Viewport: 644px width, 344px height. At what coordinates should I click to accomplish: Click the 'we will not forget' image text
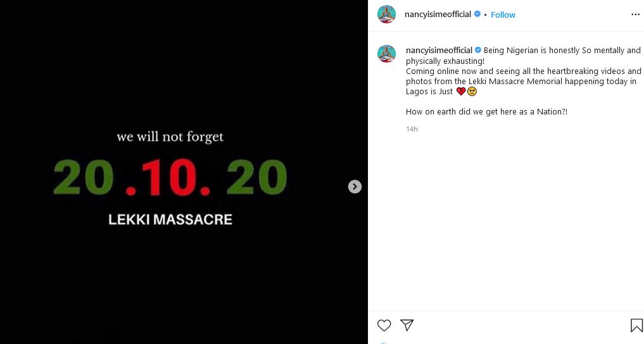[170, 137]
